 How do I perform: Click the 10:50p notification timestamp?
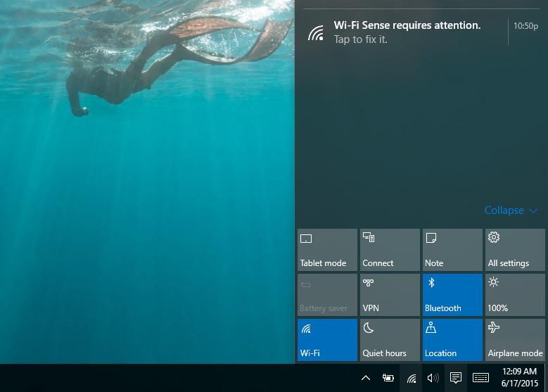[x=525, y=26]
